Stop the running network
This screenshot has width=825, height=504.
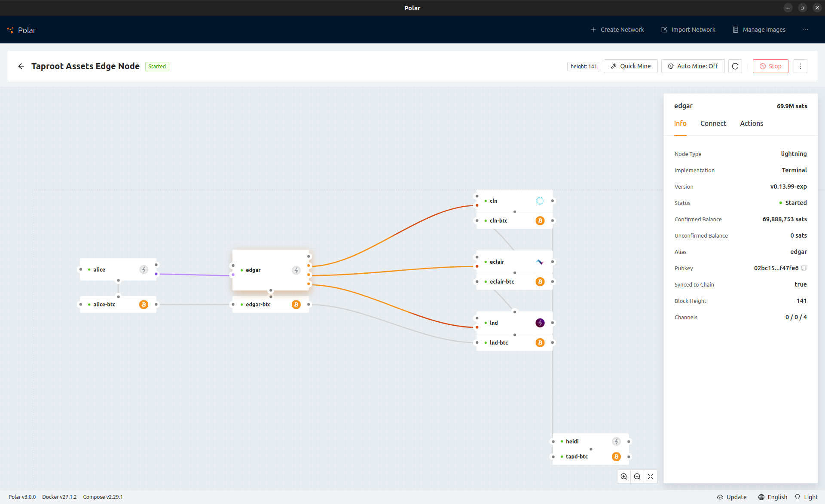pos(770,66)
